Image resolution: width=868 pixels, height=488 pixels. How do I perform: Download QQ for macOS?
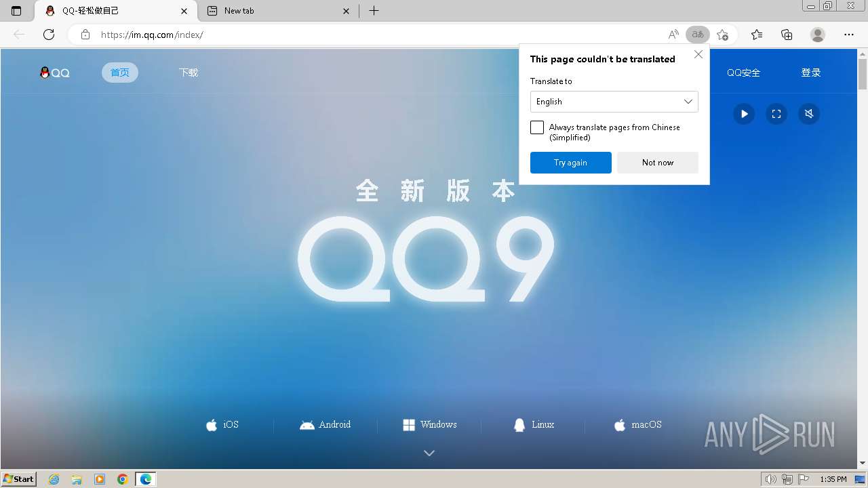click(637, 425)
